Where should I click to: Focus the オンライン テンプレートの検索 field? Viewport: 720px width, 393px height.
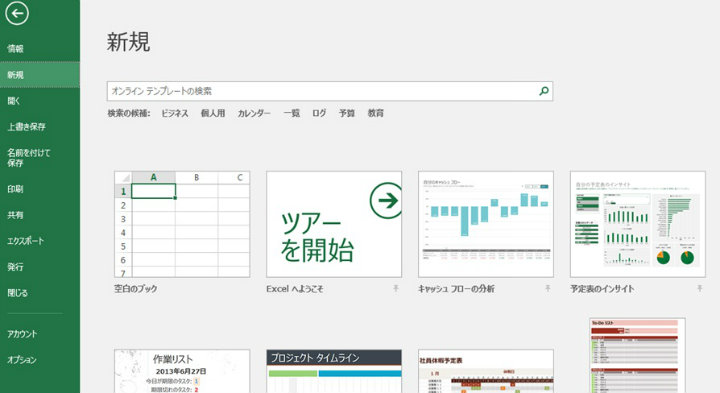(x=330, y=91)
